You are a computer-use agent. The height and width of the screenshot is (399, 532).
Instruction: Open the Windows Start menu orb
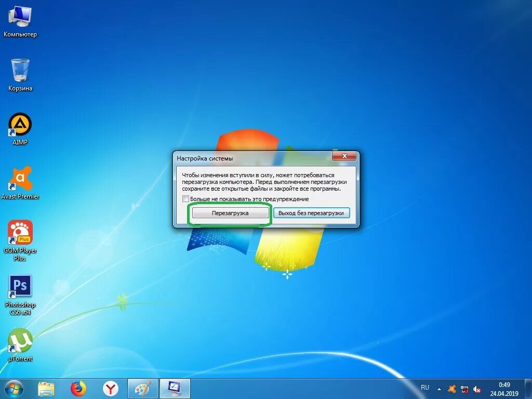click(x=14, y=389)
